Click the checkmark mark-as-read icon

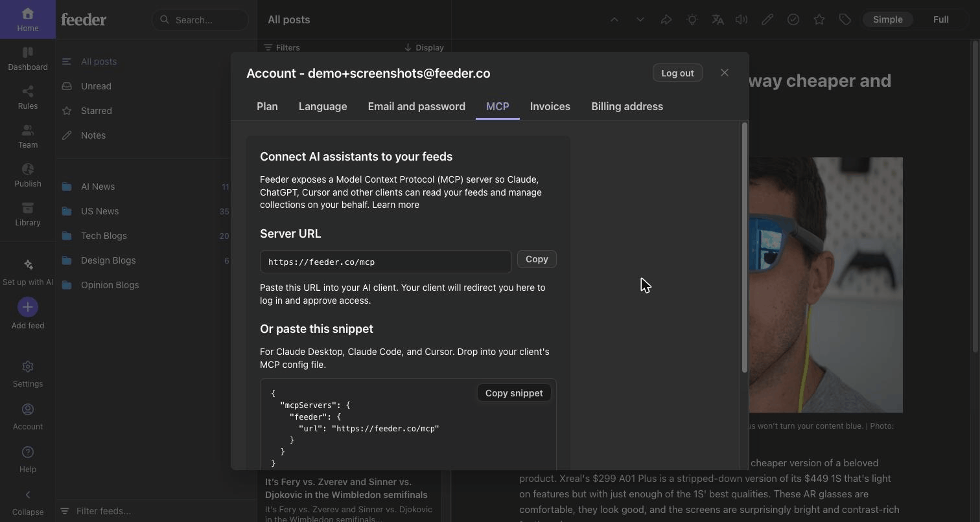[793, 19]
